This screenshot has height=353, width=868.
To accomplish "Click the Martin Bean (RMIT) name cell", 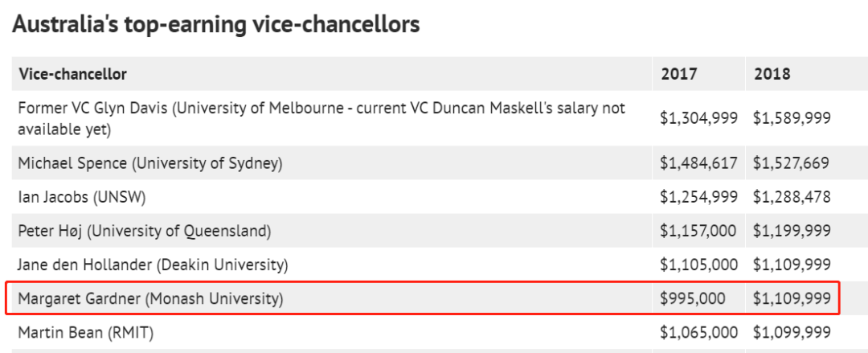I will click(86, 333).
